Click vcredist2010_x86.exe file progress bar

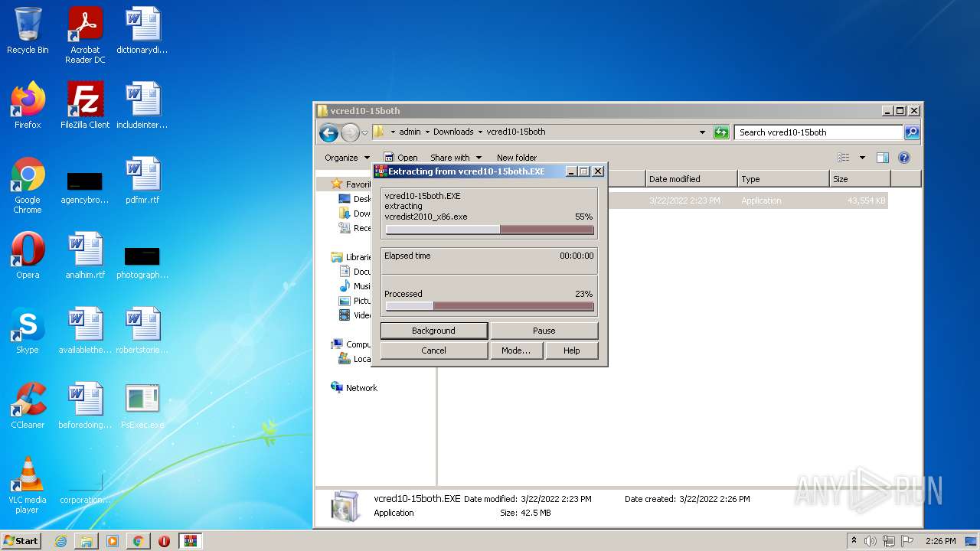[489, 230]
